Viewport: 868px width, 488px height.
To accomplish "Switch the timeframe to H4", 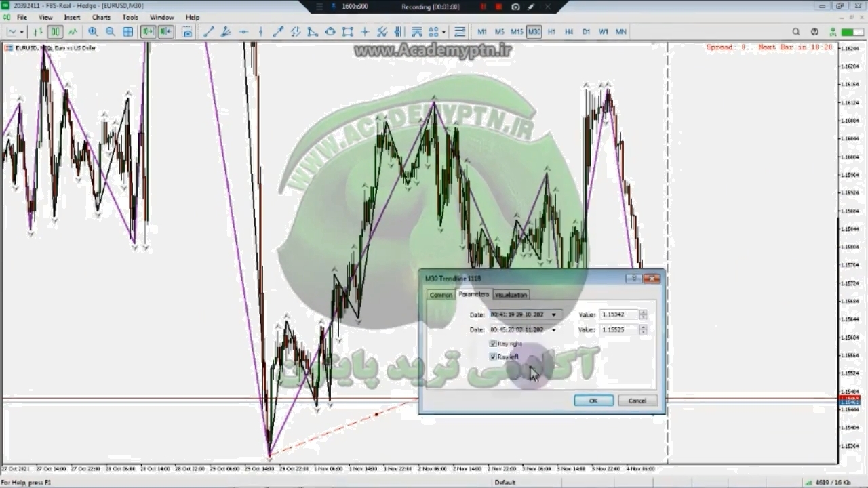I will click(568, 32).
